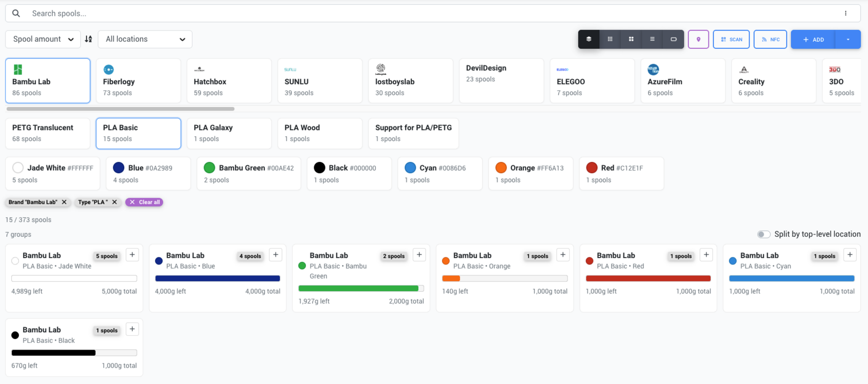Viewport: 868px width, 384px height.
Task: Click the Clear all filters chip
Action: tap(144, 202)
